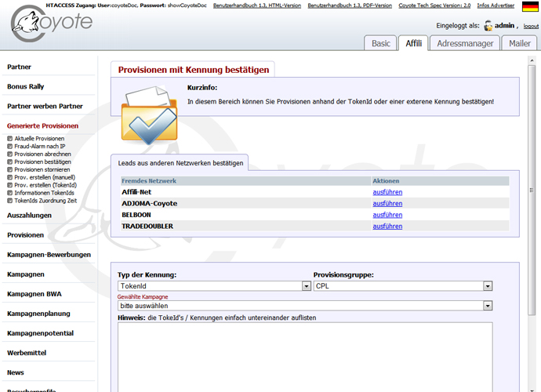Open the Kampagnen menu section
This screenshot has height=392, width=541.
tap(26, 274)
